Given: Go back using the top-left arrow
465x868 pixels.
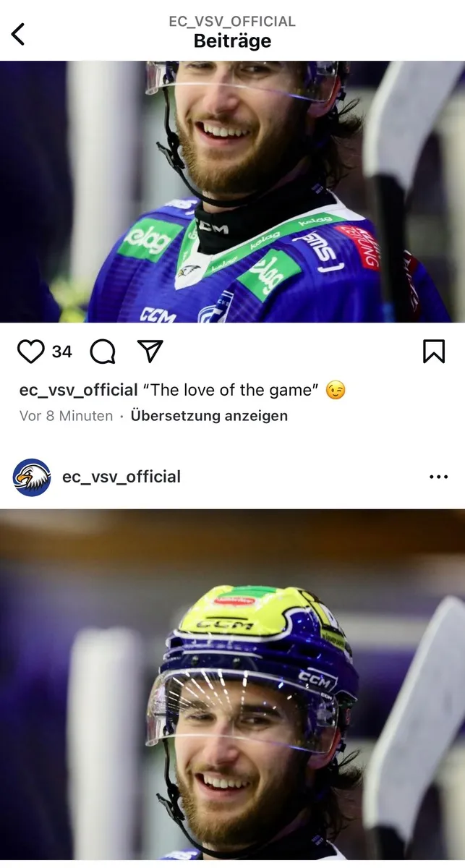Looking at the screenshot, I should click(x=18, y=33).
